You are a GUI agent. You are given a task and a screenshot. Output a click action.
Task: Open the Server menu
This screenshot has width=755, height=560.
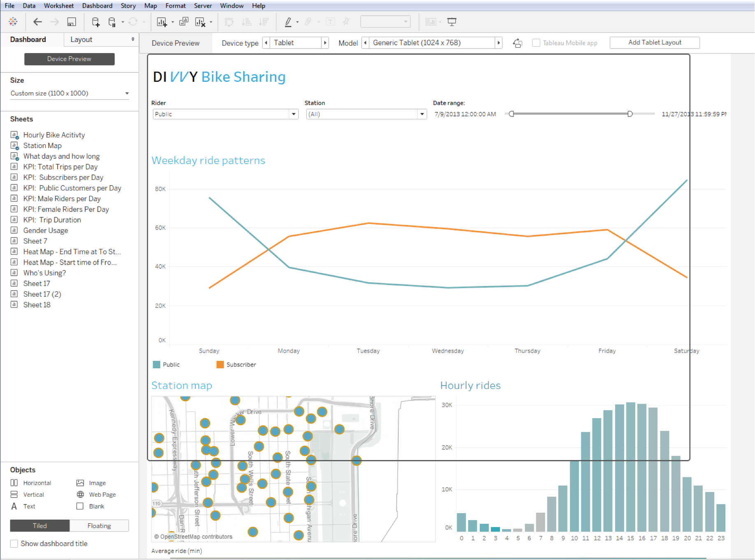point(203,6)
